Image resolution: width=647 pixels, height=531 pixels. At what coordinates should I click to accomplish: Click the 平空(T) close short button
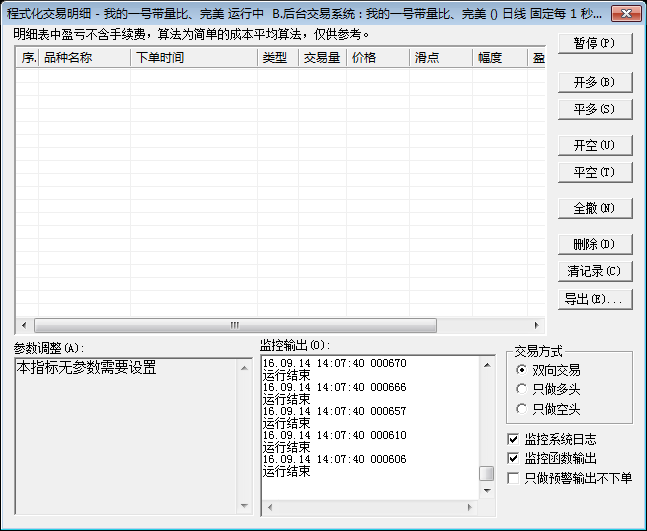(x=594, y=173)
